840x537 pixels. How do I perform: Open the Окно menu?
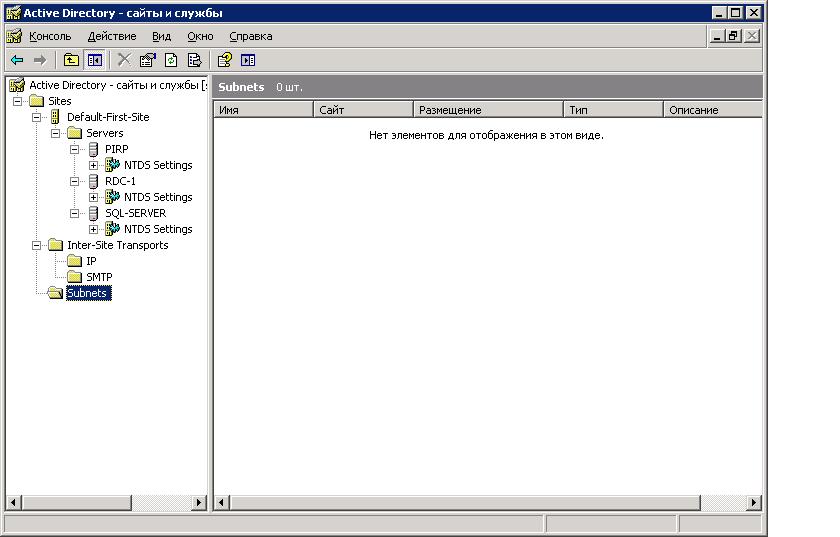click(x=200, y=36)
